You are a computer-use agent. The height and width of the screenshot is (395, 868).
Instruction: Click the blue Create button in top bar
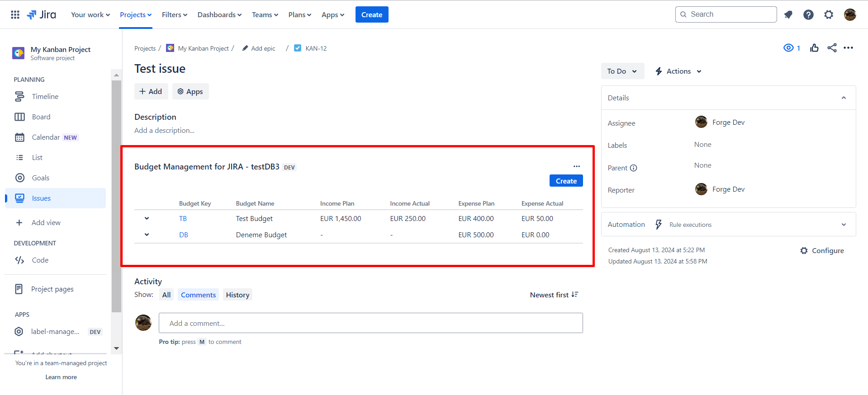point(372,14)
